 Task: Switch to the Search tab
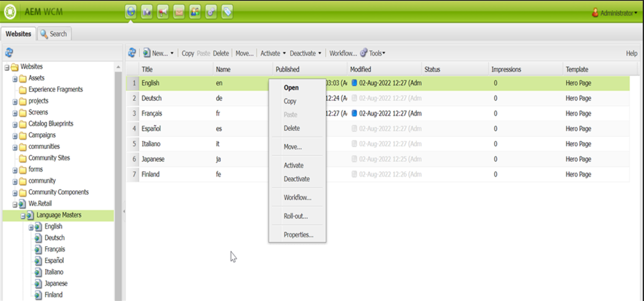tap(54, 33)
